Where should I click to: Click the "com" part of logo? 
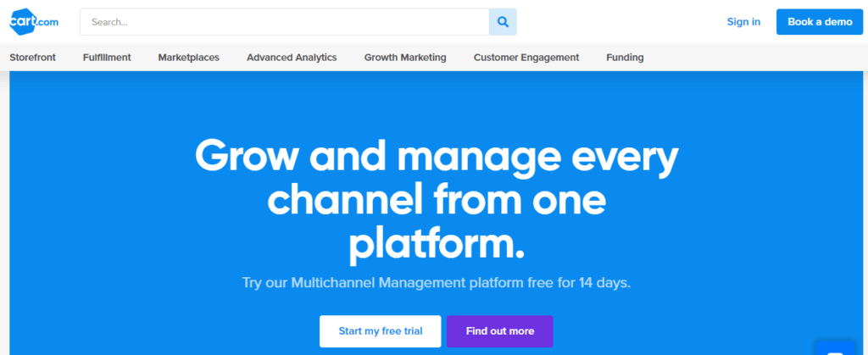[x=48, y=23]
